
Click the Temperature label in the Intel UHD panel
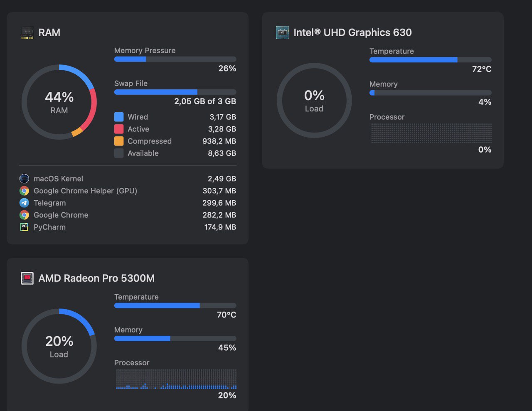392,51
